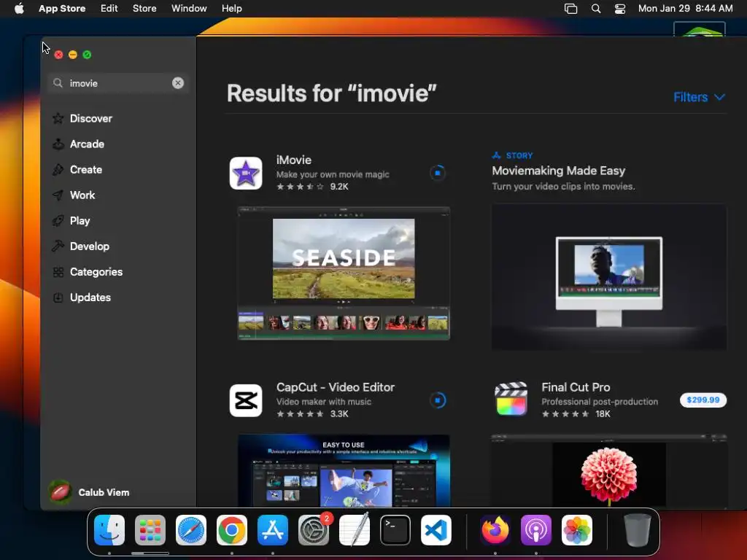Open the CapCut - Video Editor title

click(336, 387)
